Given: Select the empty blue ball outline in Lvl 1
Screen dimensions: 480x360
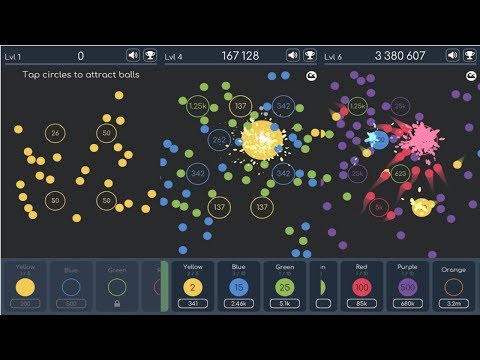Looking at the screenshot, I should [71, 287].
